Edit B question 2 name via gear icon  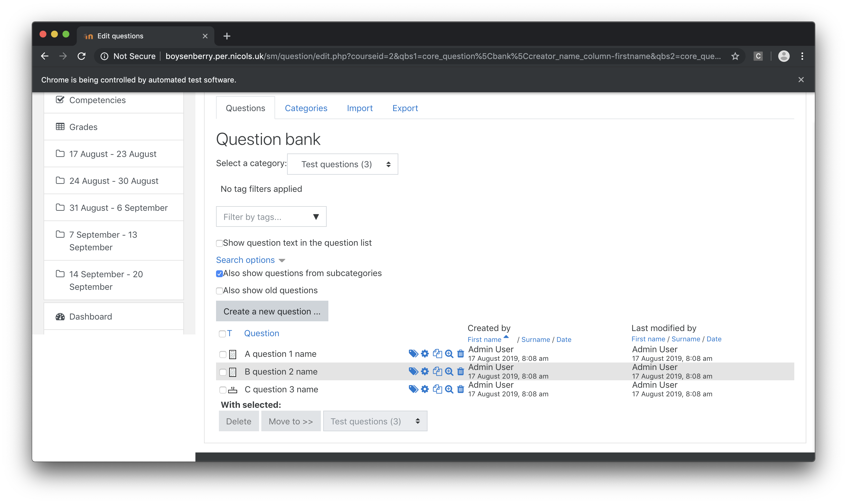425,371
